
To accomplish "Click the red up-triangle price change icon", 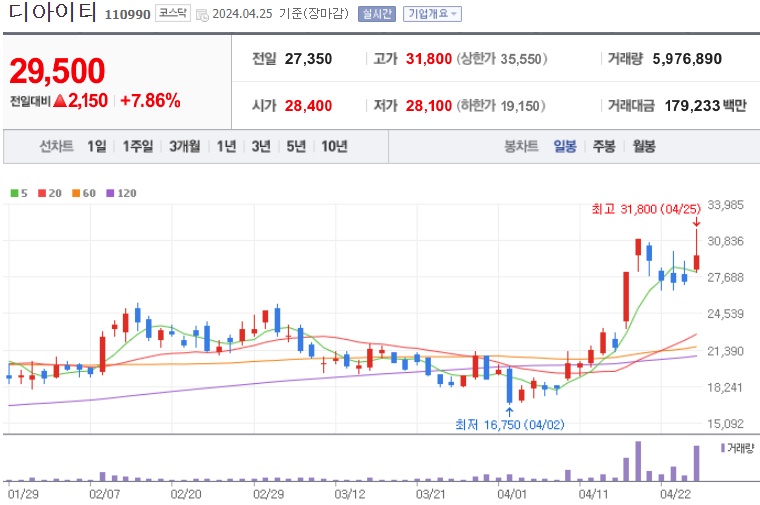I will (60, 101).
